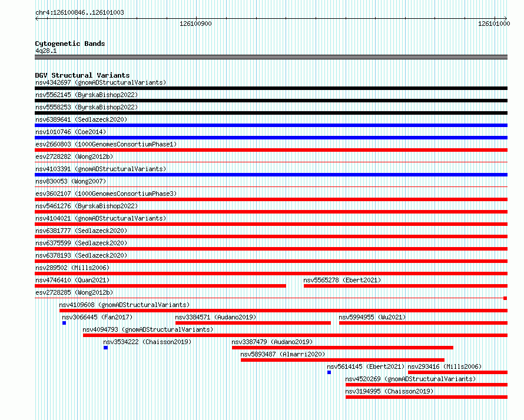Click the nsv3534222 Chaisson2019 label
The width and height of the screenshot is (524, 420).
147,342
